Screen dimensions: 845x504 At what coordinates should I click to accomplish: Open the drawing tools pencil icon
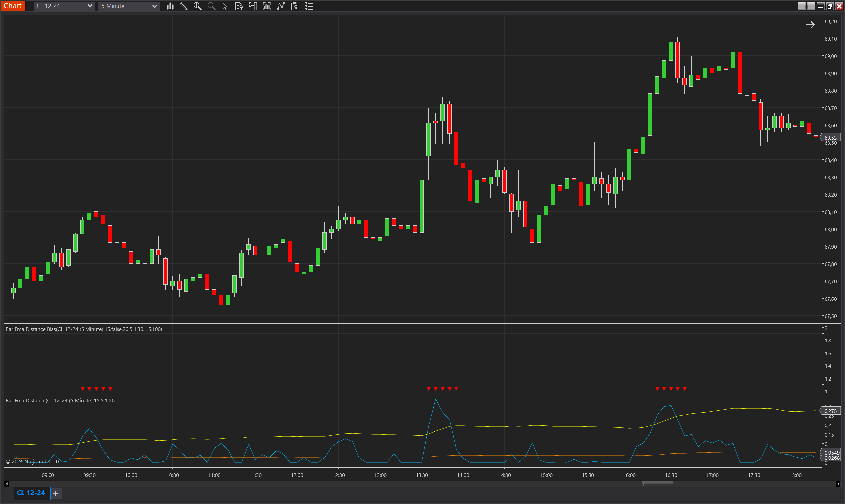tap(184, 6)
